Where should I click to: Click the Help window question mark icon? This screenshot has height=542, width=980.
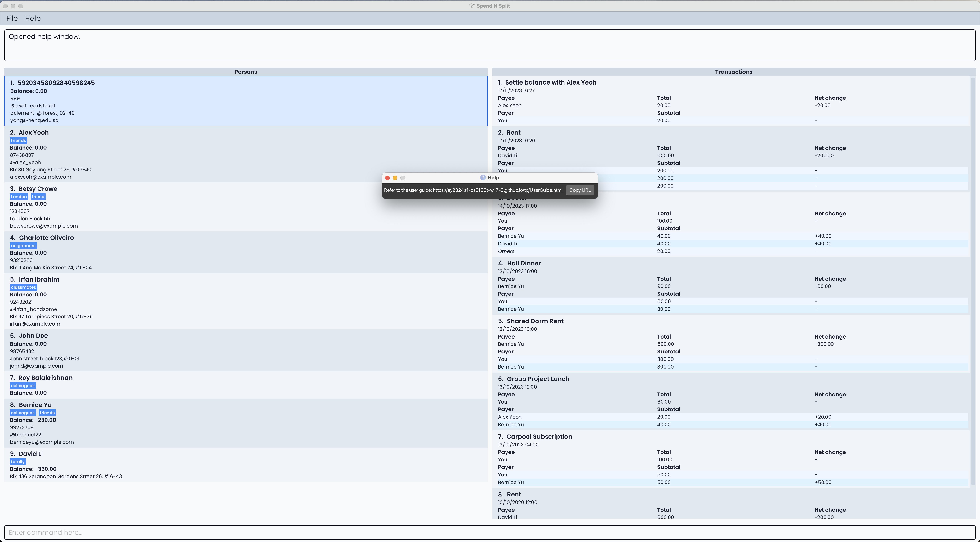[x=483, y=177]
